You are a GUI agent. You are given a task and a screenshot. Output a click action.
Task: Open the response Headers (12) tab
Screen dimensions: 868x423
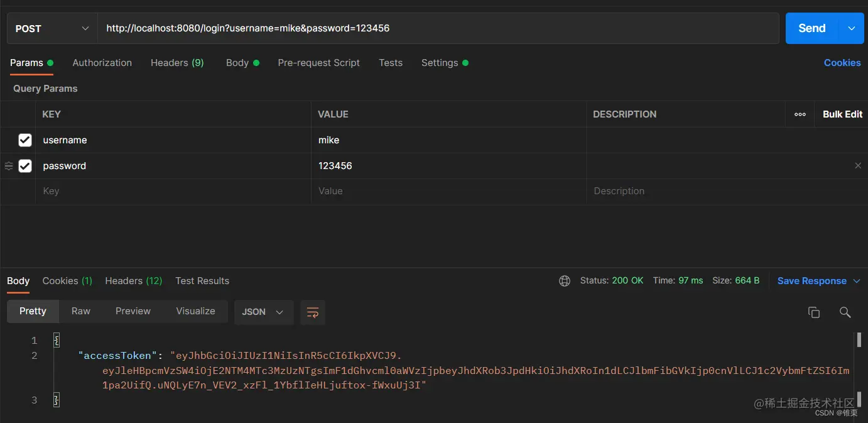pos(134,281)
